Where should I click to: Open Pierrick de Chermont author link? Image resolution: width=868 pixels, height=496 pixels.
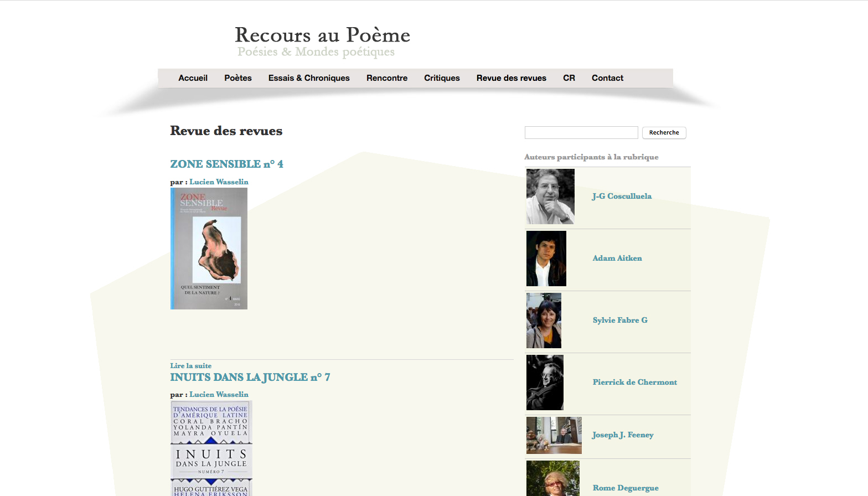pos(635,383)
